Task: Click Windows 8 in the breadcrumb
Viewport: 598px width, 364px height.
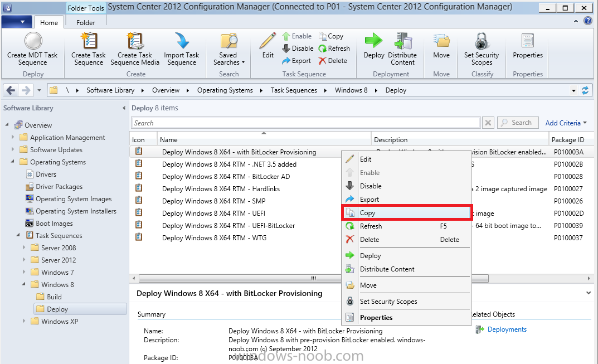Action: click(351, 90)
